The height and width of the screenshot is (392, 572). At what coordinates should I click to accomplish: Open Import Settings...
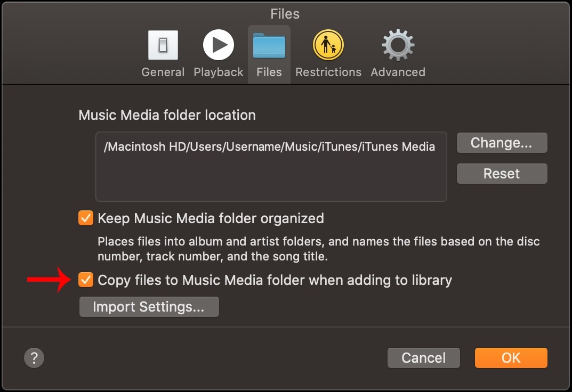[149, 307]
